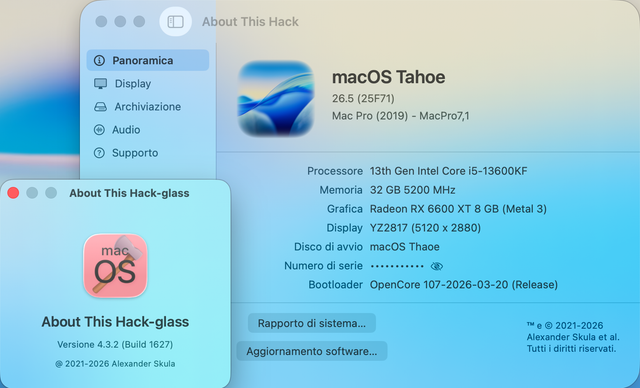Click the 'Numero di serie' label
This screenshot has height=388, width=640.
click(x=323, y=266)
